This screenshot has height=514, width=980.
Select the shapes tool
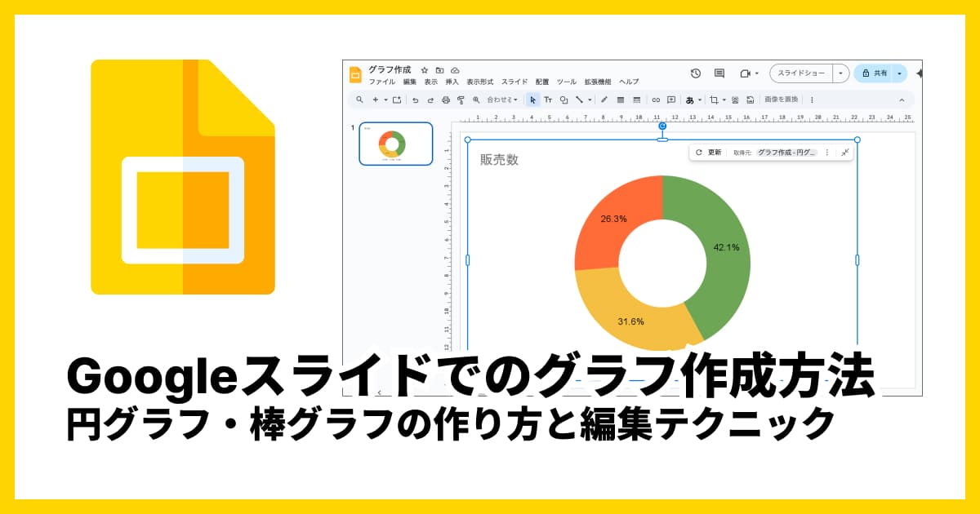pyautogui.click(x=565, y=99)
